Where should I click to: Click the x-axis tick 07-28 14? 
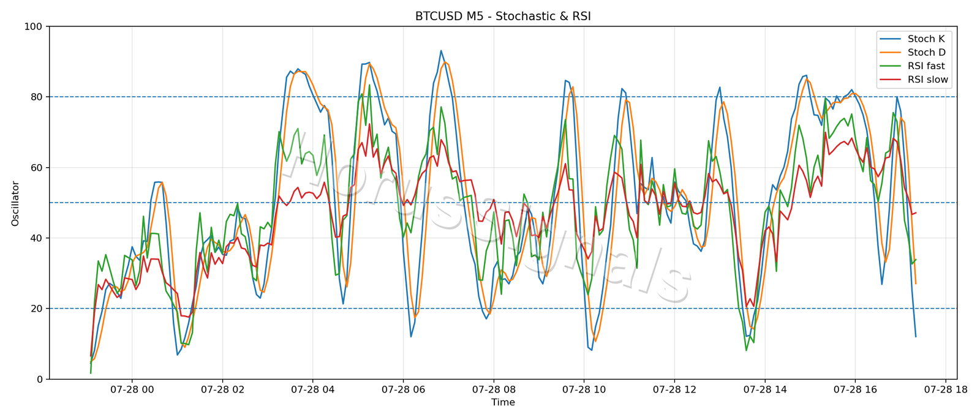point(764,389)
